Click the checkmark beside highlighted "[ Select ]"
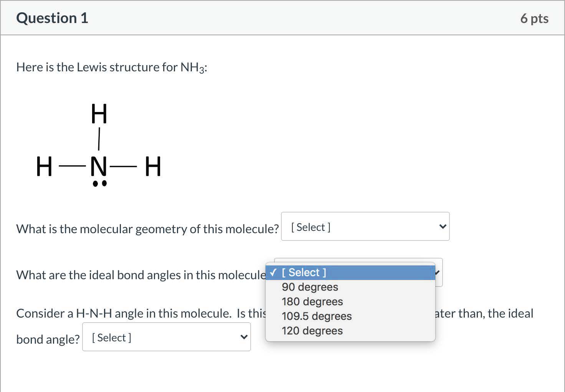This screenshot has width=565, height=392. [273, 272]
